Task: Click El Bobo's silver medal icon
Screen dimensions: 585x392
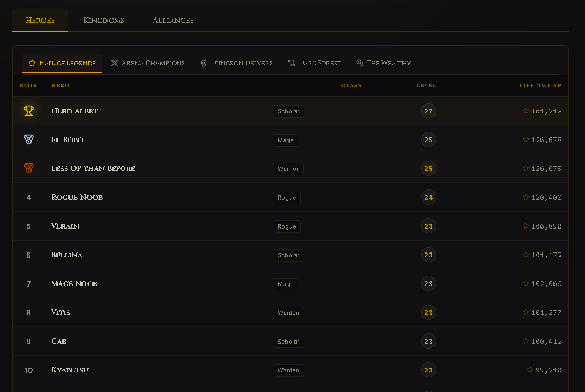Action: (29, 140)
